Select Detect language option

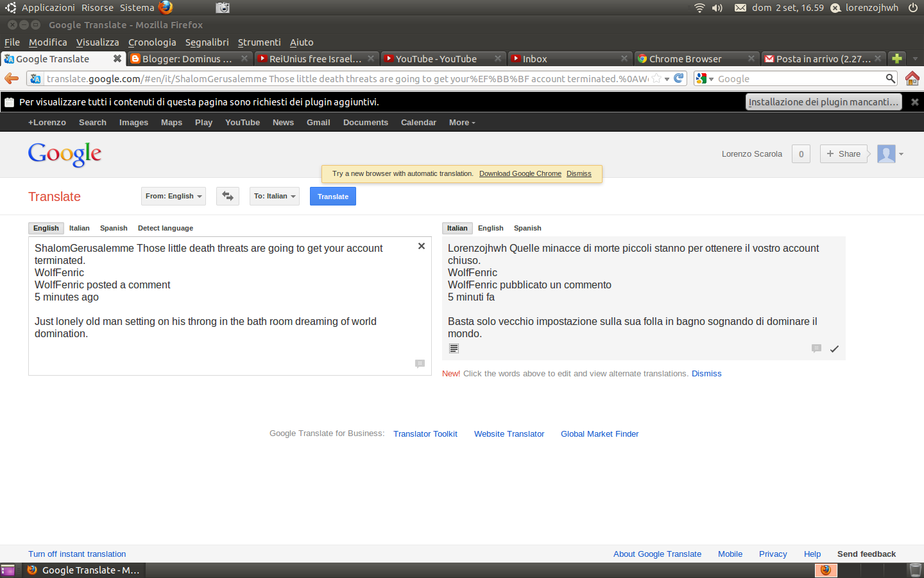[165, 228]
